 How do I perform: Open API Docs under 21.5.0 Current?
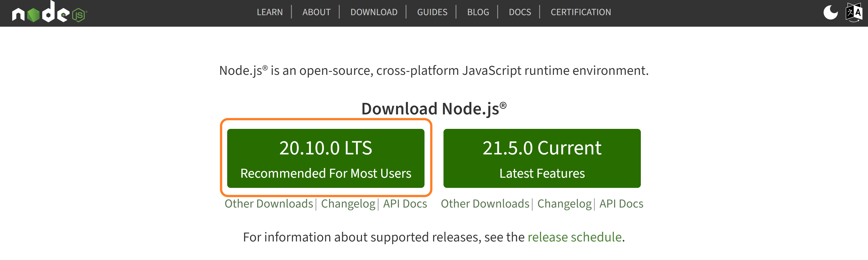coord(621,204)
